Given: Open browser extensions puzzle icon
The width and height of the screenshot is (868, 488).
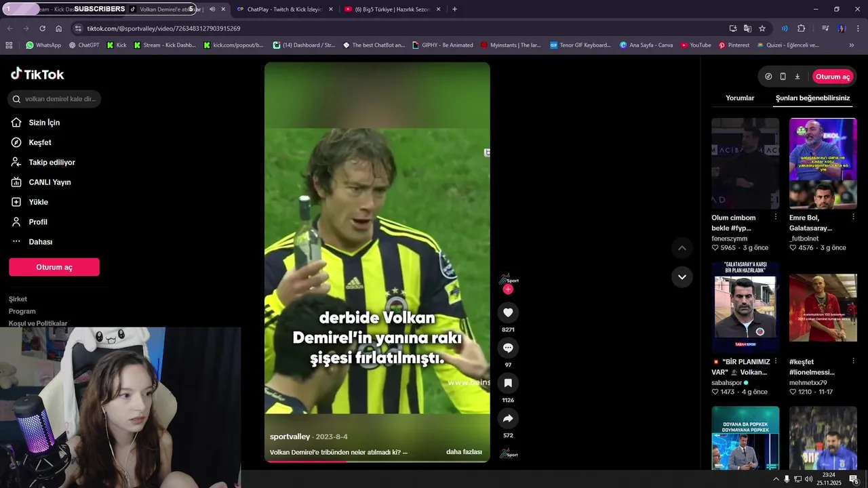Looking at the screenshot, I should click(x=802, y=28).
